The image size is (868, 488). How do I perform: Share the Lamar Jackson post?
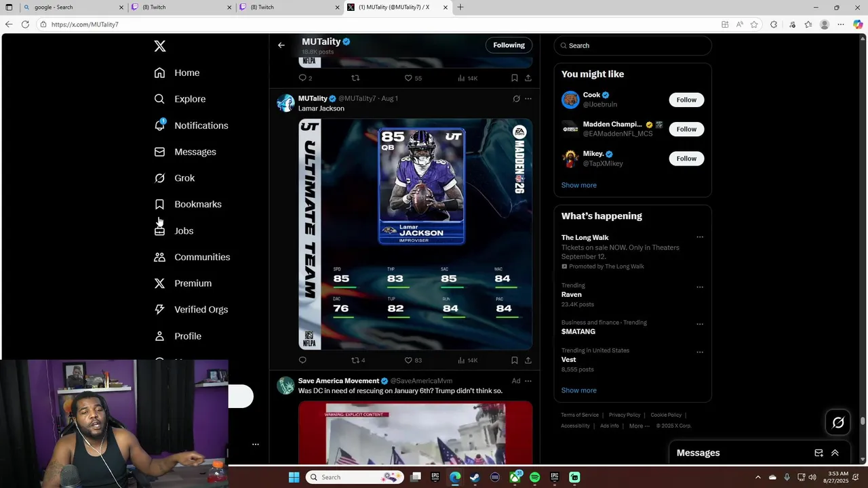(528, 360)
